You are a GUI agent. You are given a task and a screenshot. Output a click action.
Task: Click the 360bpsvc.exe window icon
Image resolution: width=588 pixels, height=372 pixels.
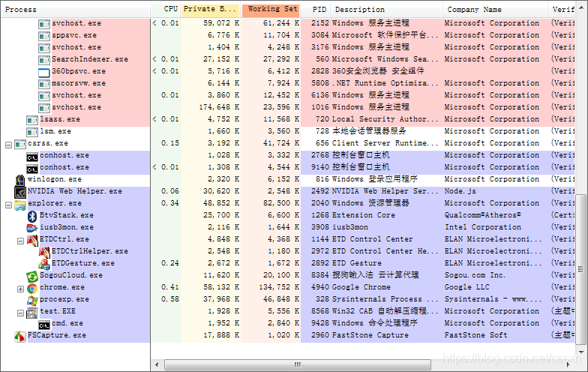click(44, 72)
